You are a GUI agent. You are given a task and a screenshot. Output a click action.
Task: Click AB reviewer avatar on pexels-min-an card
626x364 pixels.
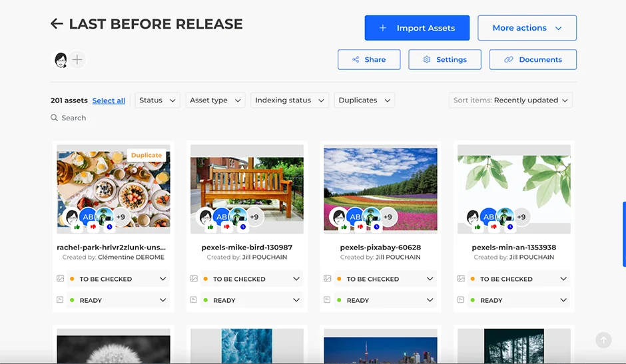coord(489,217)
